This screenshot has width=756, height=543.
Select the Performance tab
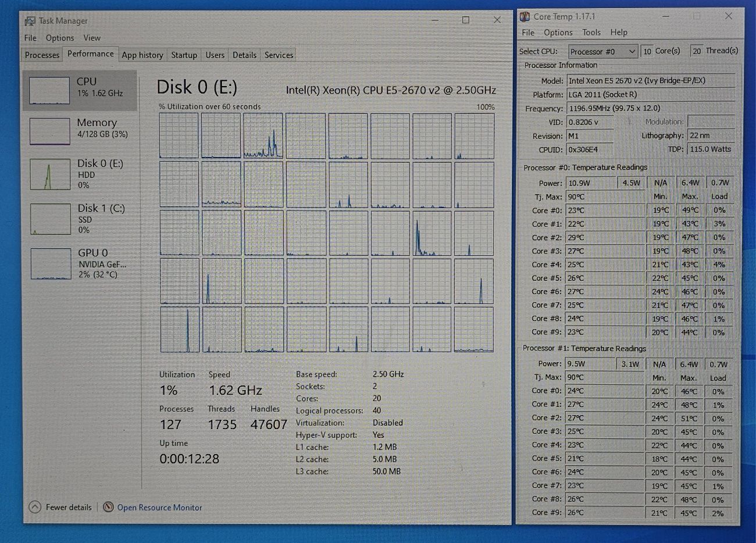point(91,53)
